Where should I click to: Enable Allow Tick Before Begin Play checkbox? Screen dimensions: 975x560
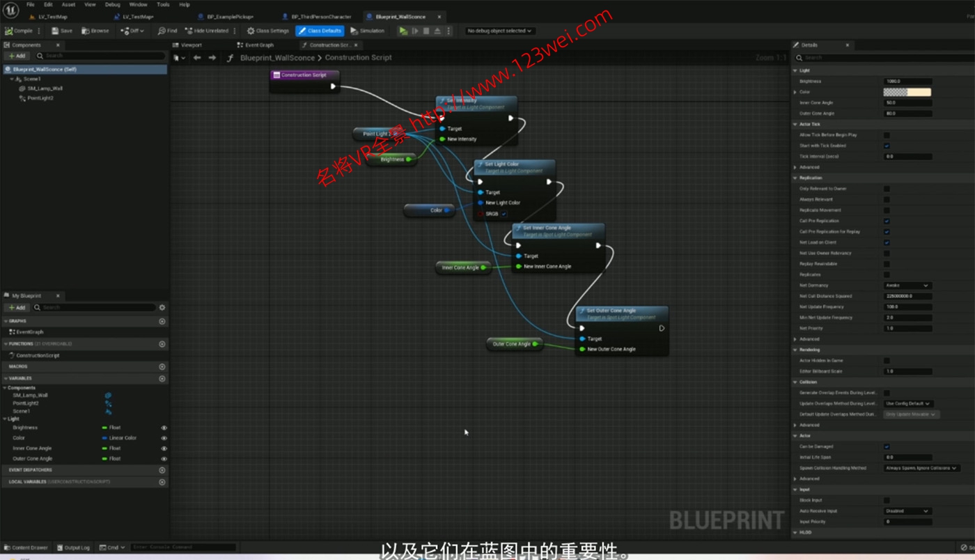point(887,135)
